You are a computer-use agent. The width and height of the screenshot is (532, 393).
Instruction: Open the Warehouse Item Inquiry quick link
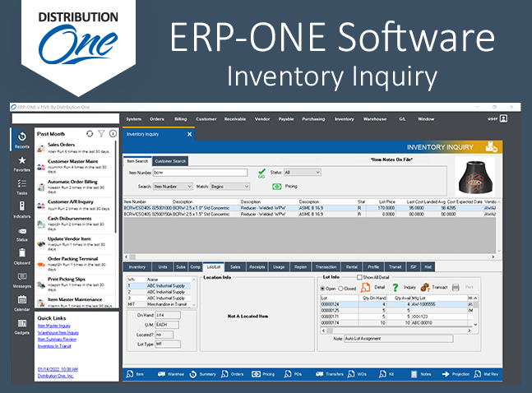point(58,333)
